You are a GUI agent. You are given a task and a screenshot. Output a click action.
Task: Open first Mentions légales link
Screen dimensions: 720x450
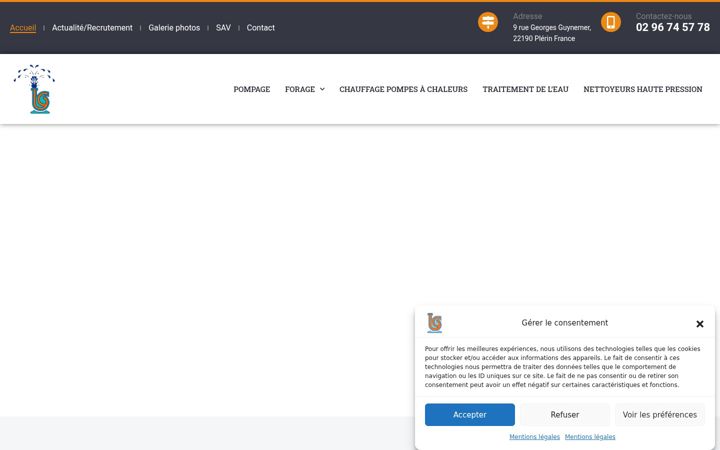click(x=534, y=437)
